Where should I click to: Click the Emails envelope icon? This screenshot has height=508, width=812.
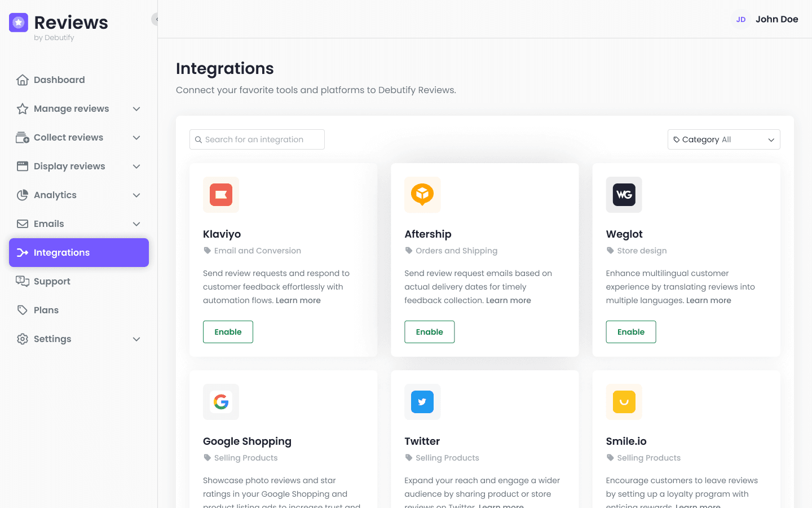[23, 224]
